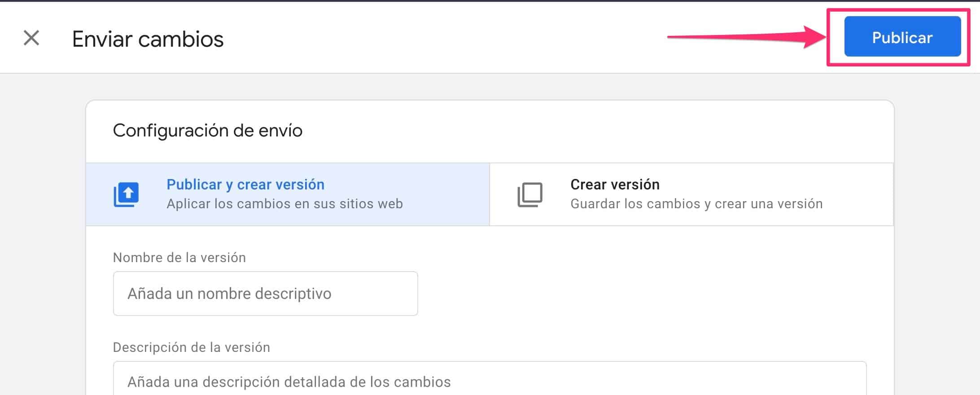Click the Descripción de la versión label
The image size is (980, 395).
coord(192,347)
